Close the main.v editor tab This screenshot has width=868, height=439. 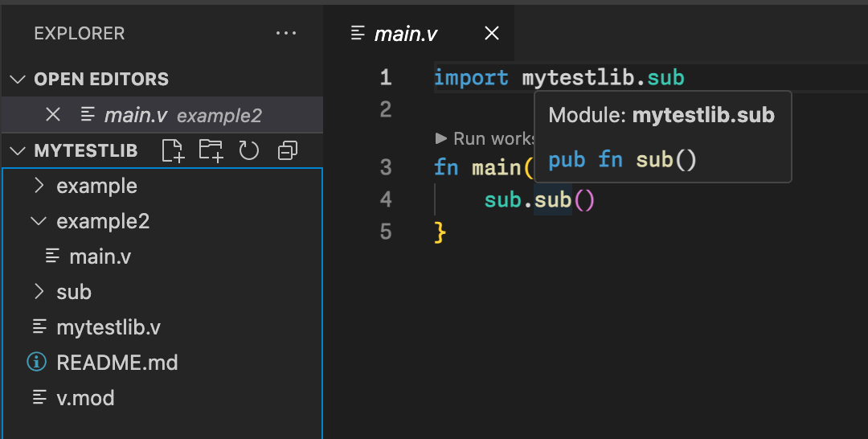coord(492,33)
